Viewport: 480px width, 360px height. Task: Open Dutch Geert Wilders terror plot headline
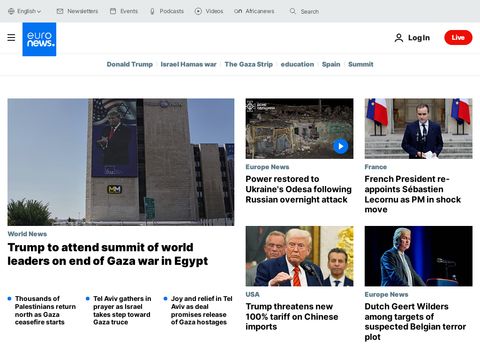[415, 322]
